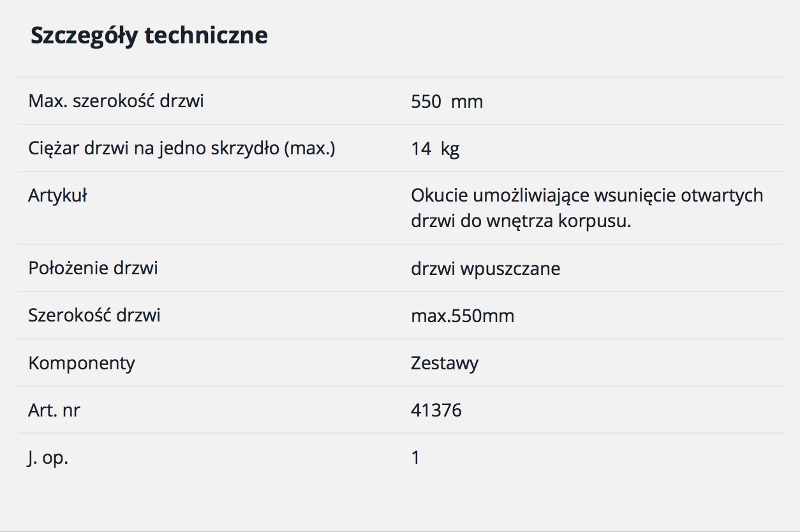Screen dimensions: 800x532
Task: Select the Max. szerokość drzwi label
Action: tap(116, 101)
